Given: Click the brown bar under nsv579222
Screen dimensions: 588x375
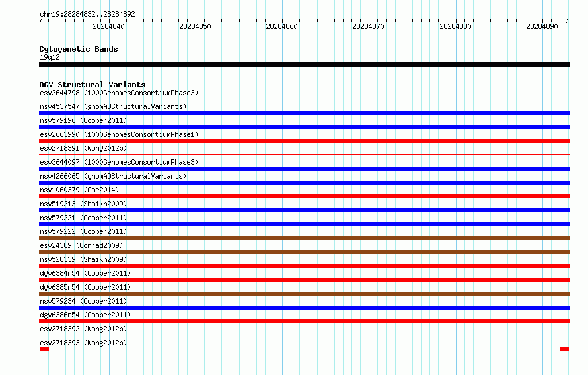Looking at the screenshot, I should [x=304, y=238].
